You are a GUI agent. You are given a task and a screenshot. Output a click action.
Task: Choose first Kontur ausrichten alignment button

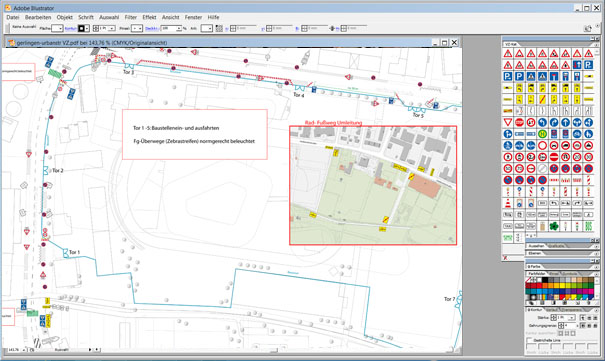[560, 333]
